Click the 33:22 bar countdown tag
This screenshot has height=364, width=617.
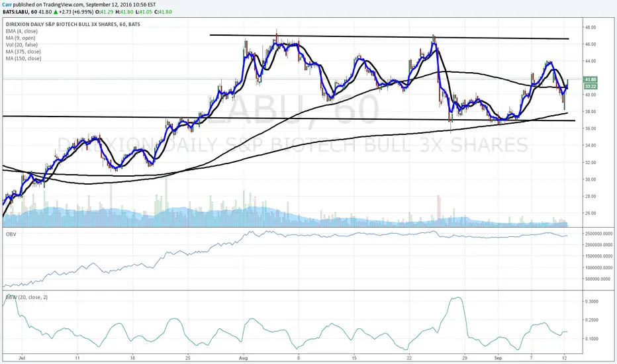[591, 86]
